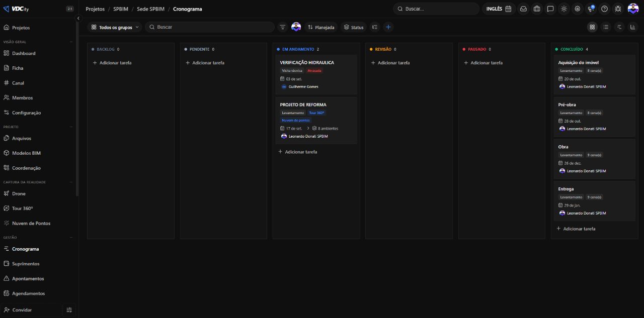This screenshot has width=644, height=318.
Task: Click the indented list icon next to Status
Action: tap(374, 27)
